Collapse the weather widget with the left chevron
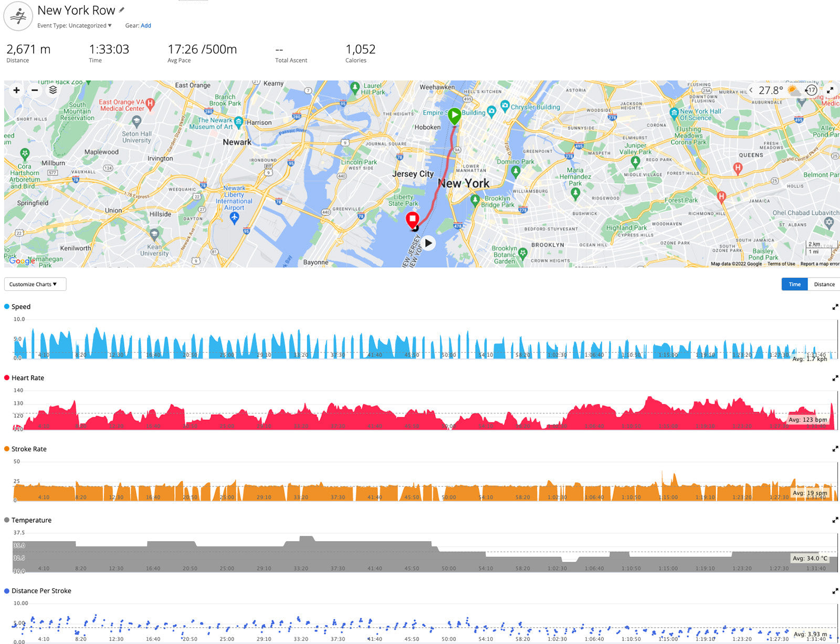 (751, 90)
